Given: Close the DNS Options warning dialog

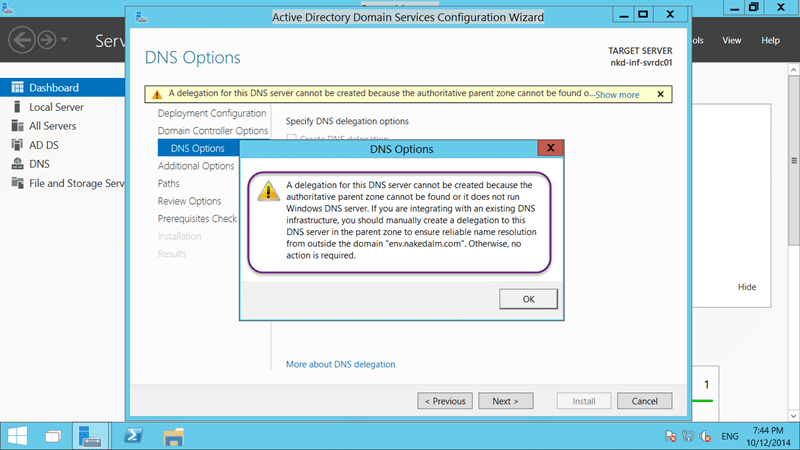Looking at the screenshot, I should pyautogui.click(x=551, y=148).
